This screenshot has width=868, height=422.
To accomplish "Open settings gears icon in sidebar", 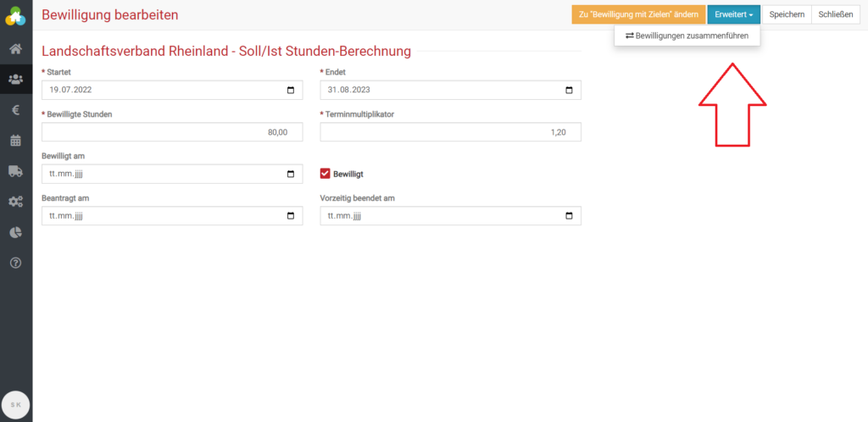I will click(x=15, y=202).
